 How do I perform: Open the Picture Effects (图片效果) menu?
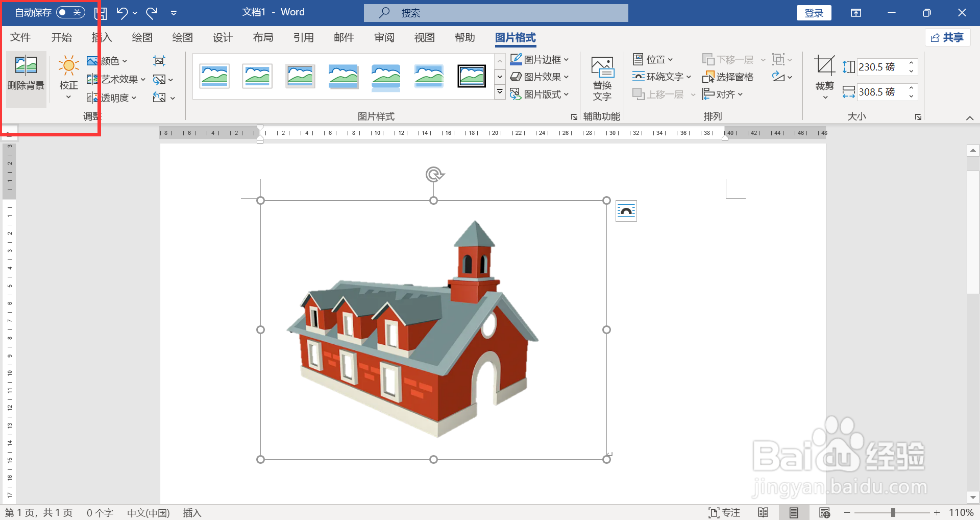click(540, 77)
